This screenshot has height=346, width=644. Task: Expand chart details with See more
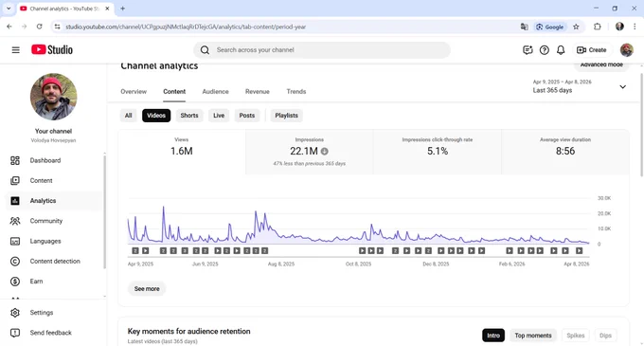coord(147,289)
